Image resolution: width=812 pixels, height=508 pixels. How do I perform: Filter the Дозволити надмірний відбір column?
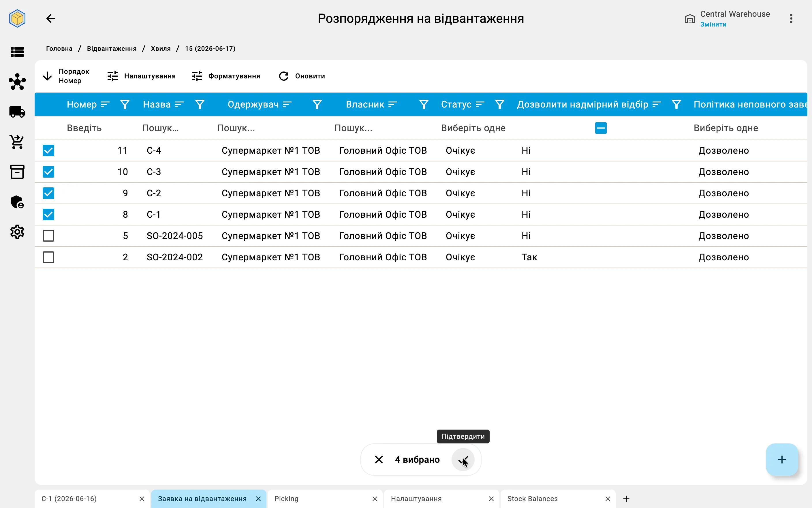(x=676, y=104)
